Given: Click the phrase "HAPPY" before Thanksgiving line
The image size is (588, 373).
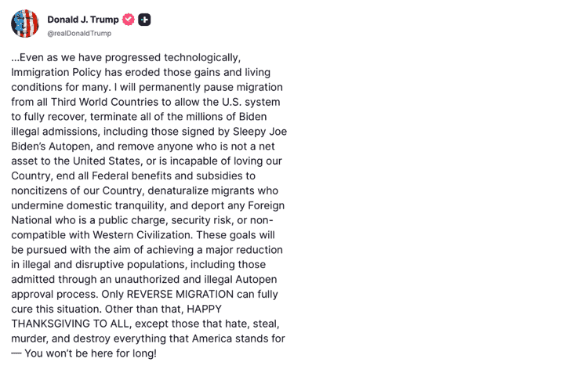Looking at the screenshot, I should point(214,309).
